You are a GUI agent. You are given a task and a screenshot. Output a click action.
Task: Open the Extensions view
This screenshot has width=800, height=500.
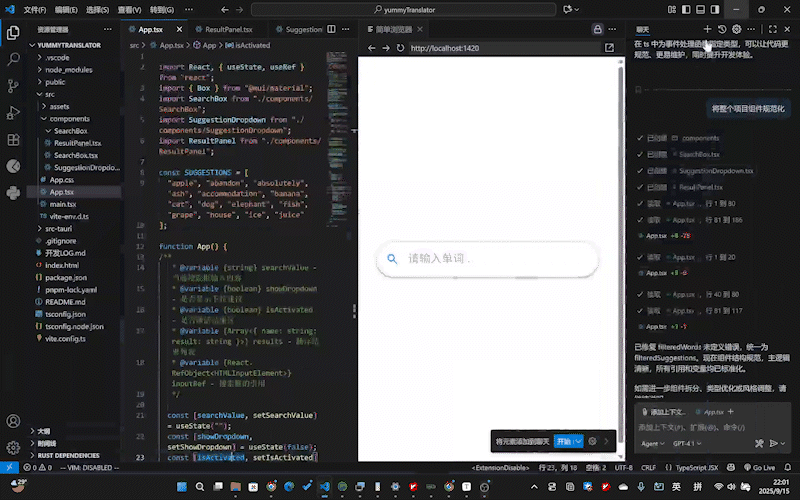(13, 140)
